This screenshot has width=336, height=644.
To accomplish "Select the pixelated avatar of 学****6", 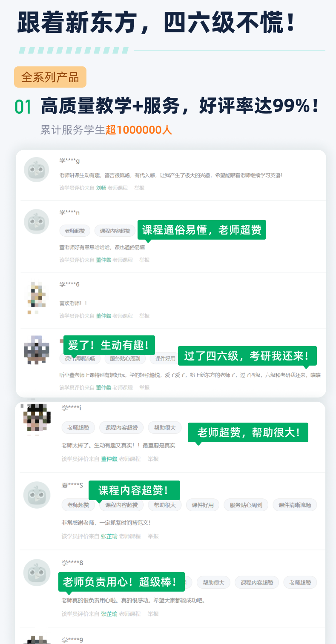I will point(37,297).
